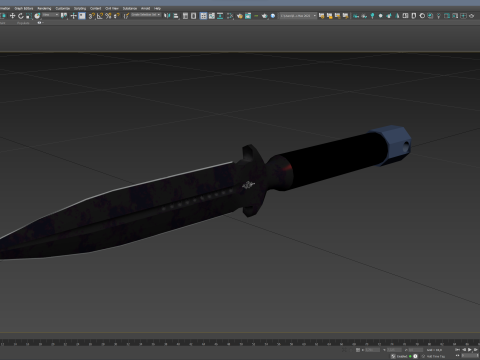Select the Select and Place tool

coord(37,16)
